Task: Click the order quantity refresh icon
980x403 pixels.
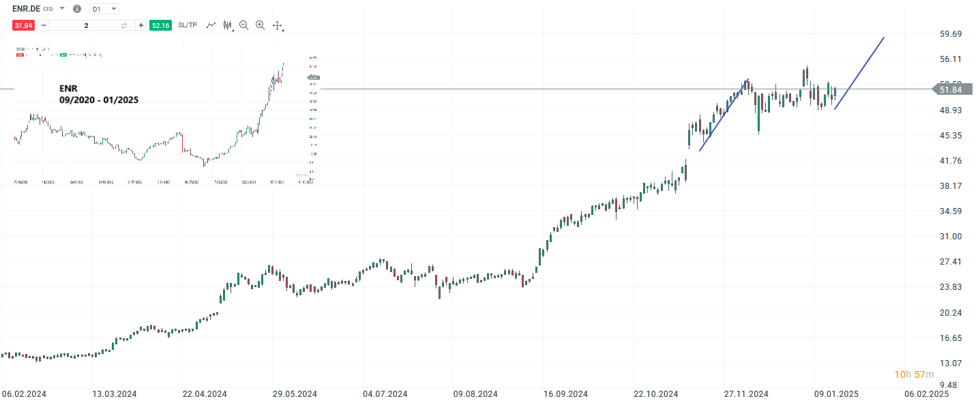Action: tap(124, 25)
